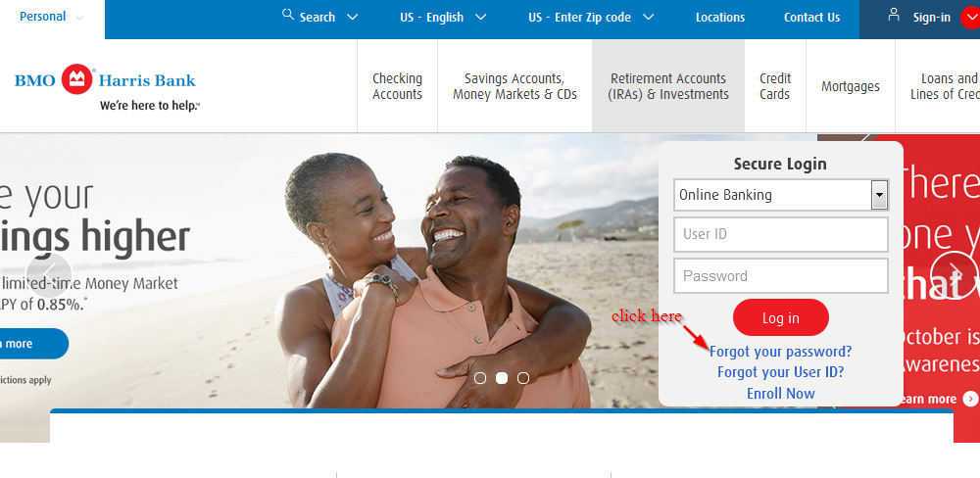Screen dimensions: 980x478
Task: Click the red Log in button
Action: tap(781, 317)
